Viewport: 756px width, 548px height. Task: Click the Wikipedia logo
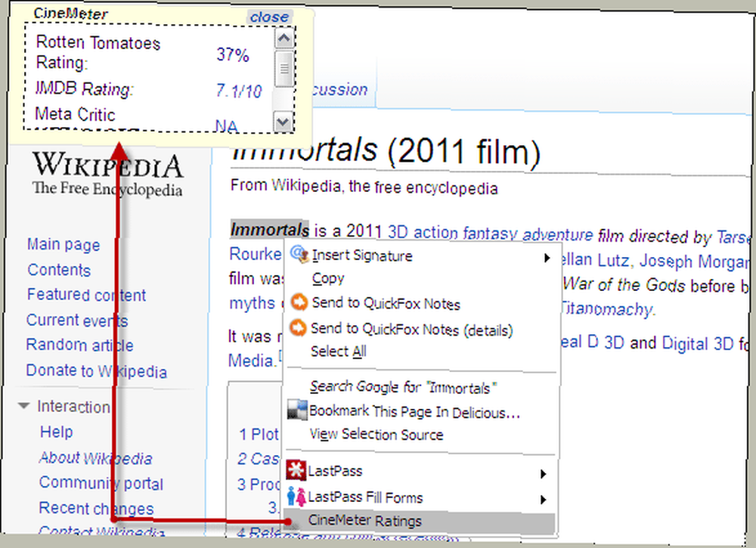[x=107, y=175]
